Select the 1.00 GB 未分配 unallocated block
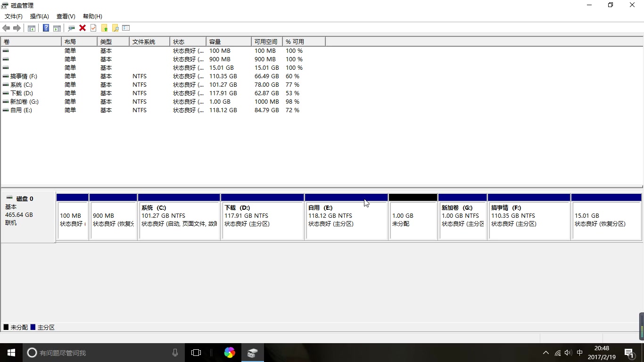This screenshot has height=362, width=644. (x=413, y=217)
